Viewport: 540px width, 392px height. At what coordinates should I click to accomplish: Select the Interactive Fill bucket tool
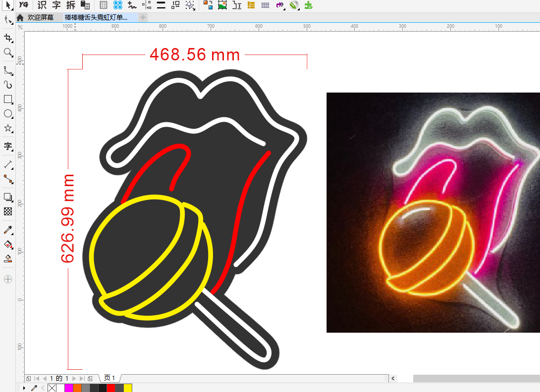[x=8, y=245]
